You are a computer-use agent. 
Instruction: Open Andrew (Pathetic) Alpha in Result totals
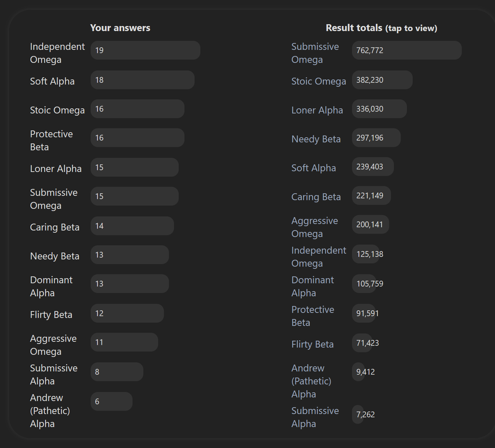tap(311, 381)
